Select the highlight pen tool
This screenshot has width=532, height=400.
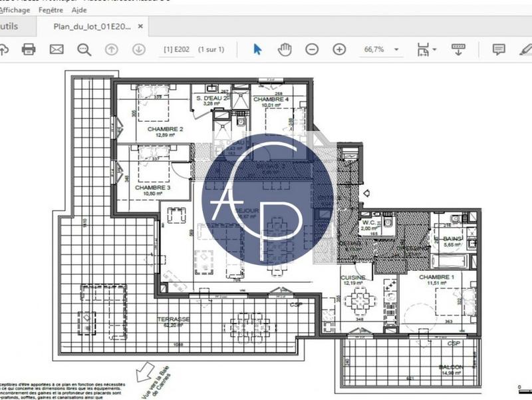pos(525,49)
